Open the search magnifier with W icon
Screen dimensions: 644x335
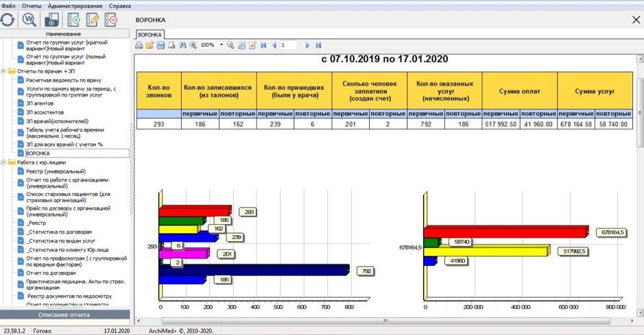click(29, 20)
